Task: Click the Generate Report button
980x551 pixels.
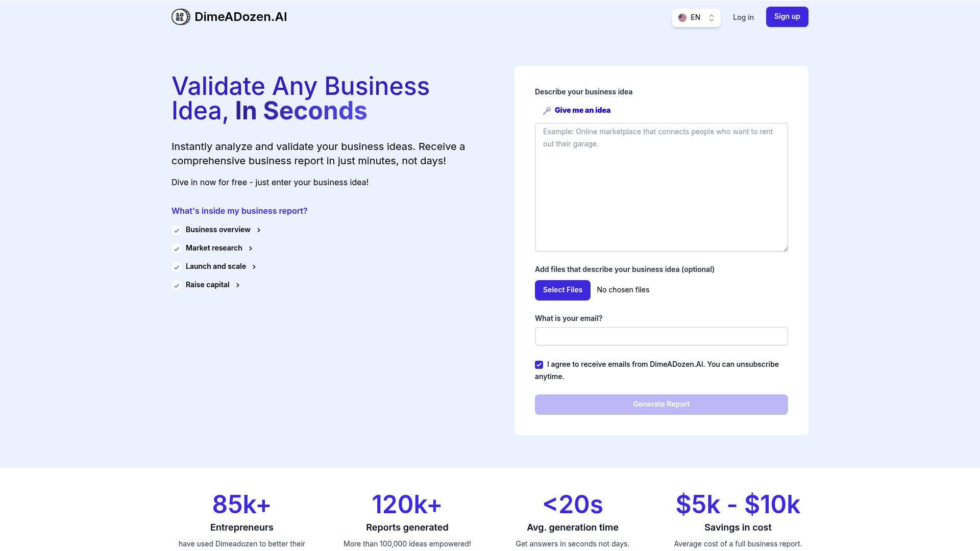Action: (661, 405)
